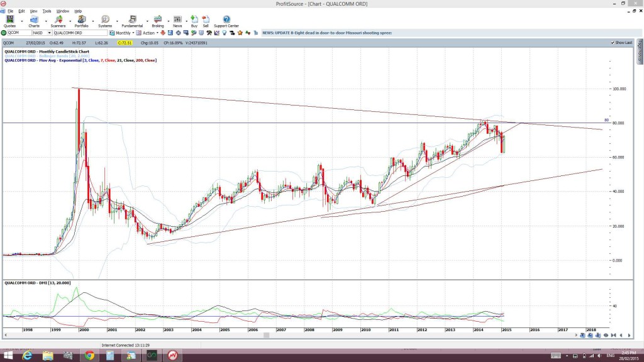
Task: Click the QUALCOMM ORD name field
Action: coord(80,33)
